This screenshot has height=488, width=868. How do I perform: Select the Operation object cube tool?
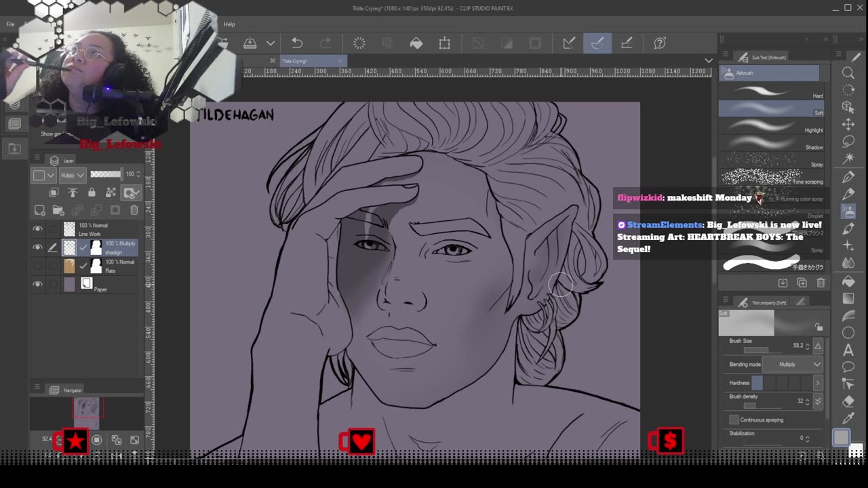coord(848,107)
